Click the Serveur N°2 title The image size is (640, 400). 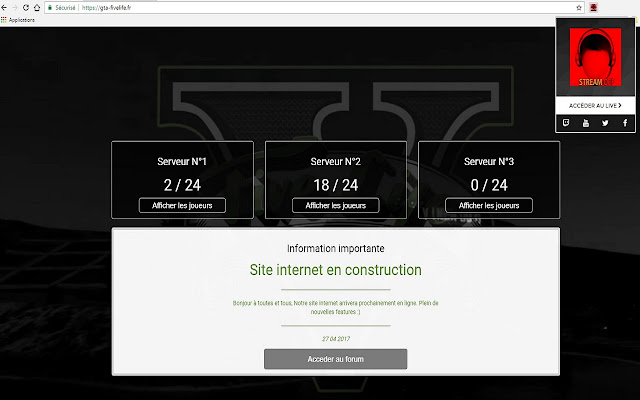[x=336, y=162]
